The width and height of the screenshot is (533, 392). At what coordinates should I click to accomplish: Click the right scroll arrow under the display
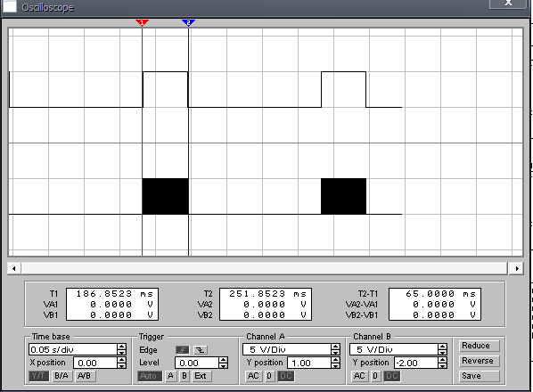(x=517, y=268)
